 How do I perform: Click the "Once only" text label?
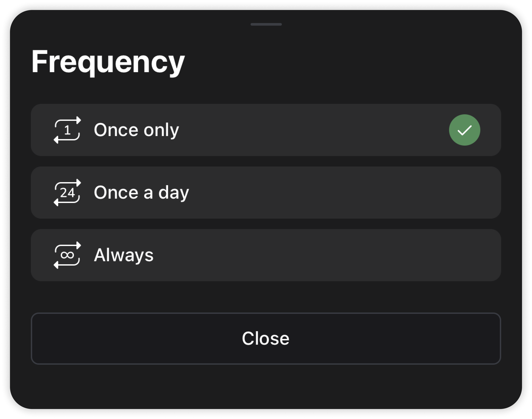[136, 130]
